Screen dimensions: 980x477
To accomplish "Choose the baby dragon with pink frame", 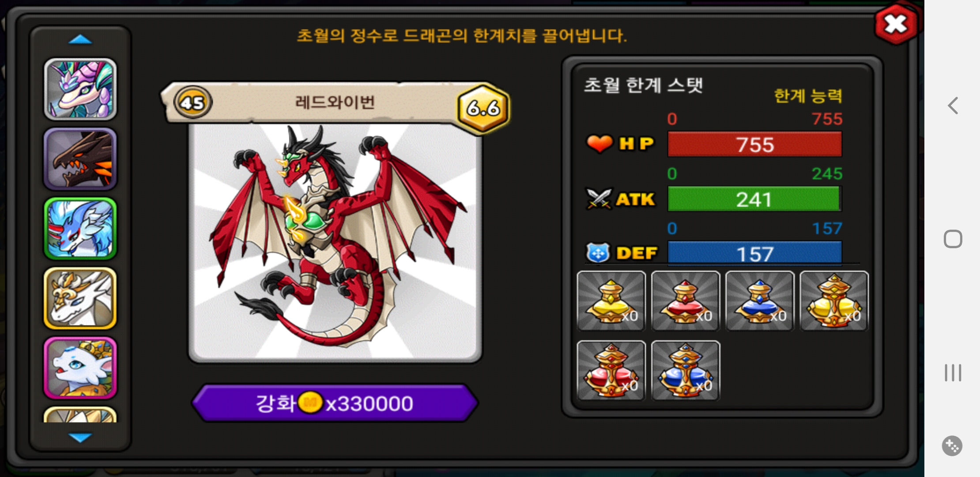I will 80,368.
